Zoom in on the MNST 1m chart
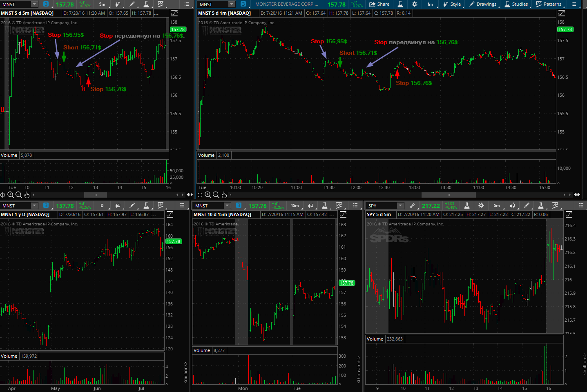 208,195
